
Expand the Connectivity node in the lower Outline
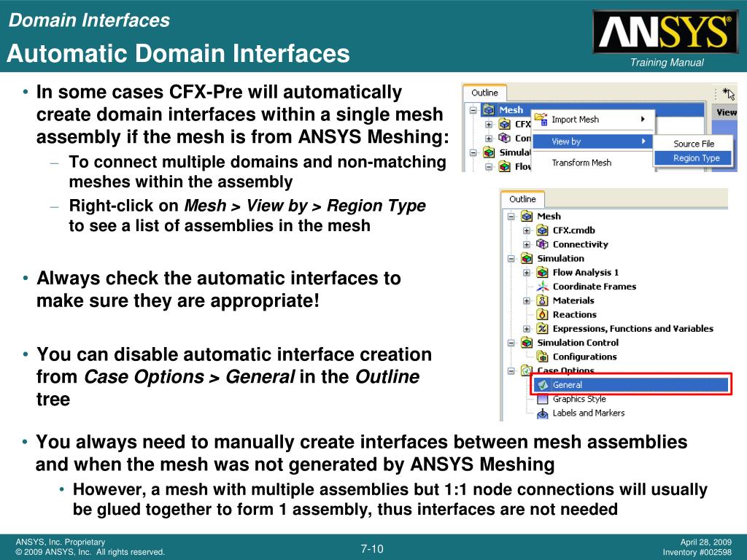527,245
